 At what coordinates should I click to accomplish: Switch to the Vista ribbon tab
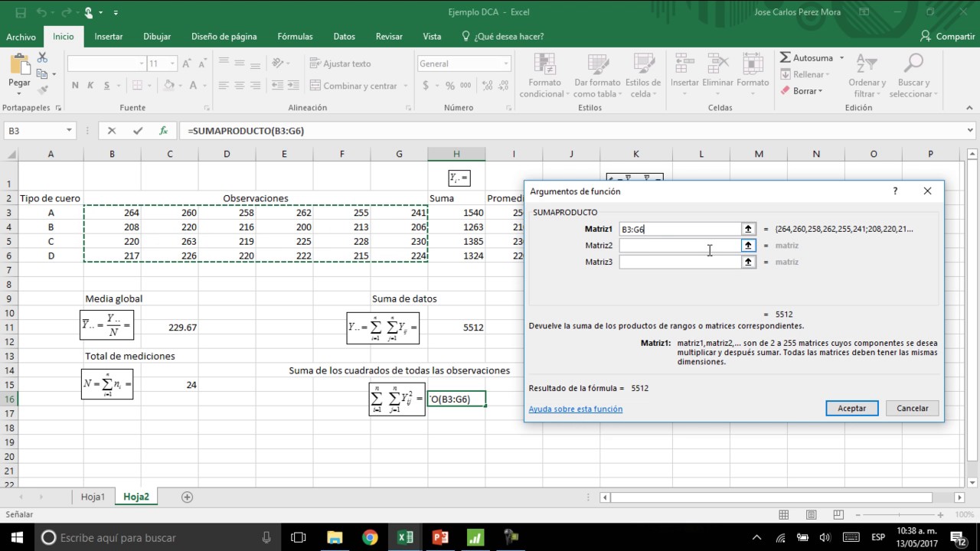tap(432, 36)
